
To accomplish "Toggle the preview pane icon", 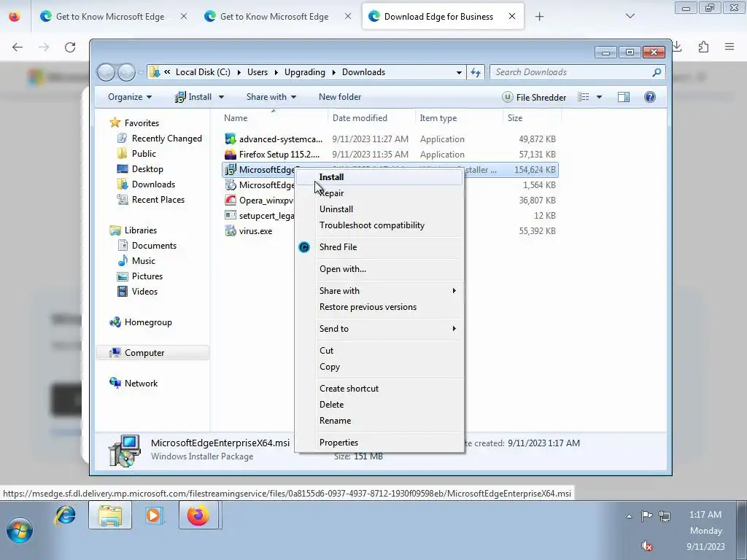I will click(623, 97).
